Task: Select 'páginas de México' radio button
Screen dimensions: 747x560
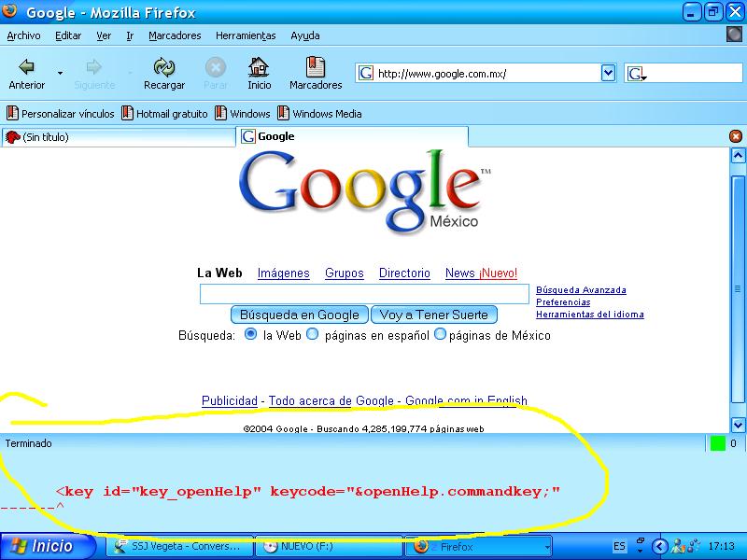Action: [x=440, y=334]
